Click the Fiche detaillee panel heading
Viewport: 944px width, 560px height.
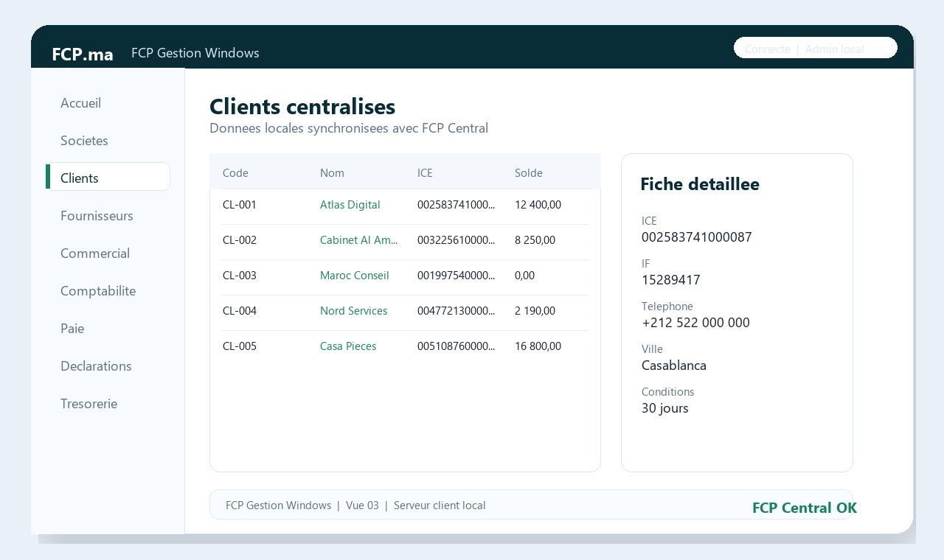pyautogui.click(x=700, y=184)
